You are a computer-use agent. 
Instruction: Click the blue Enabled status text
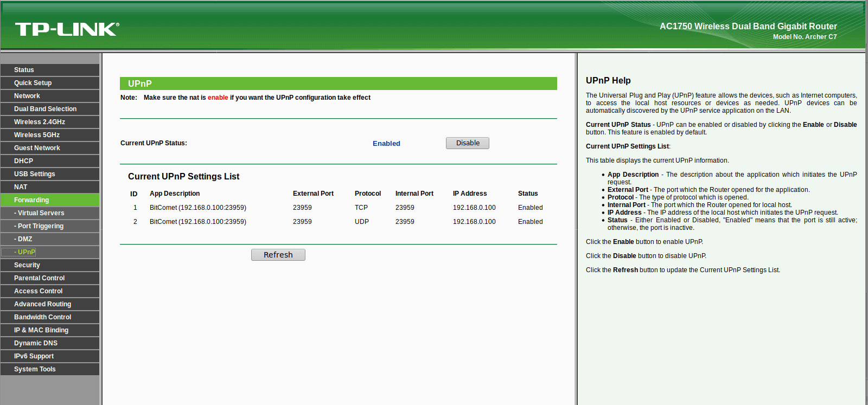tap(386, 144)
